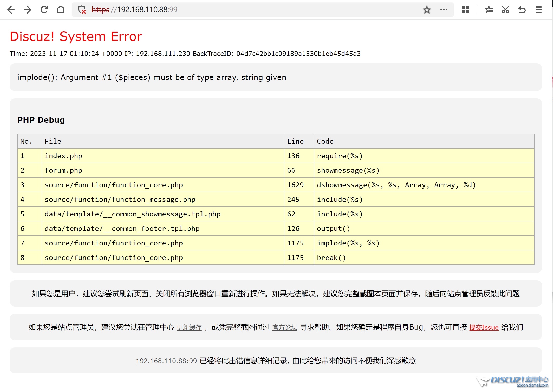The height and width of the screenshot is (392, 553).
Task: Select the index.php file cell
Action: 163,156
